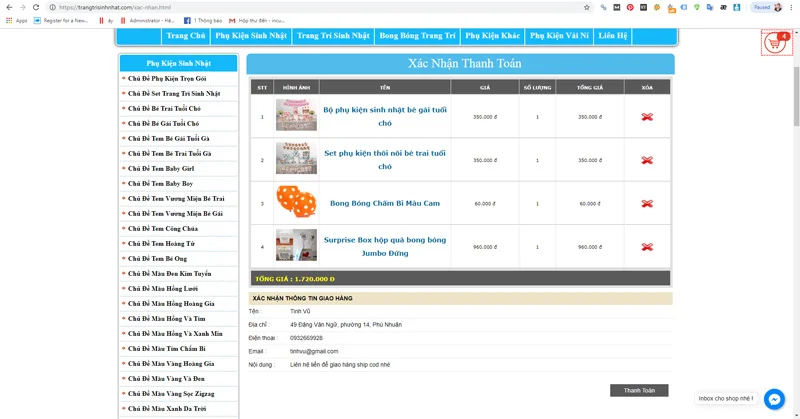The width and height of the screenshot is (800, 419).
Task: Select Chủ Đề Màu Vàng Sọc Zigzag
Action: [x=171, y=394]
